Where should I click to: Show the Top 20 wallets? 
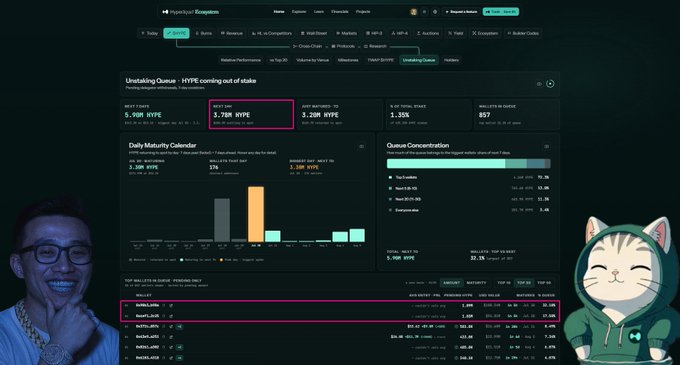[x=523, y=283]
